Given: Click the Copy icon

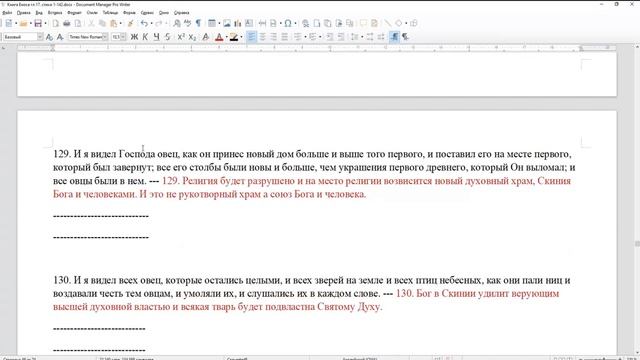Looking at the screenshot, I should 102,24.
